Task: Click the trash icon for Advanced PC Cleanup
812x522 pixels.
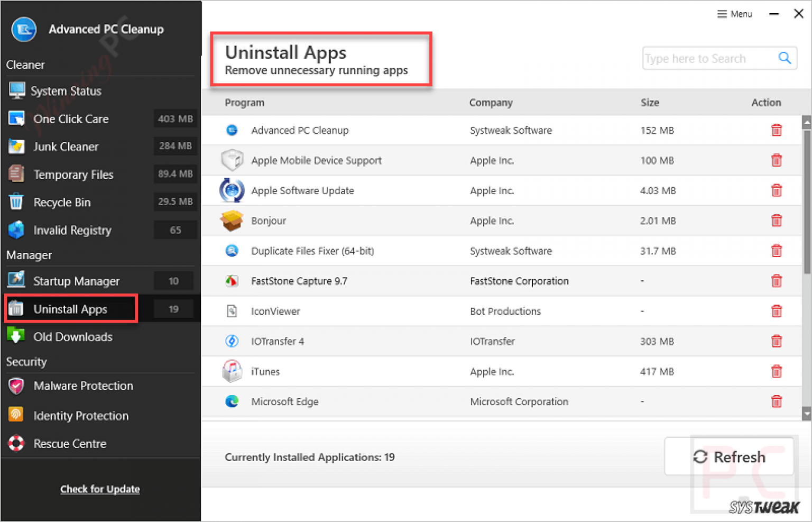Action: [776, 130]
